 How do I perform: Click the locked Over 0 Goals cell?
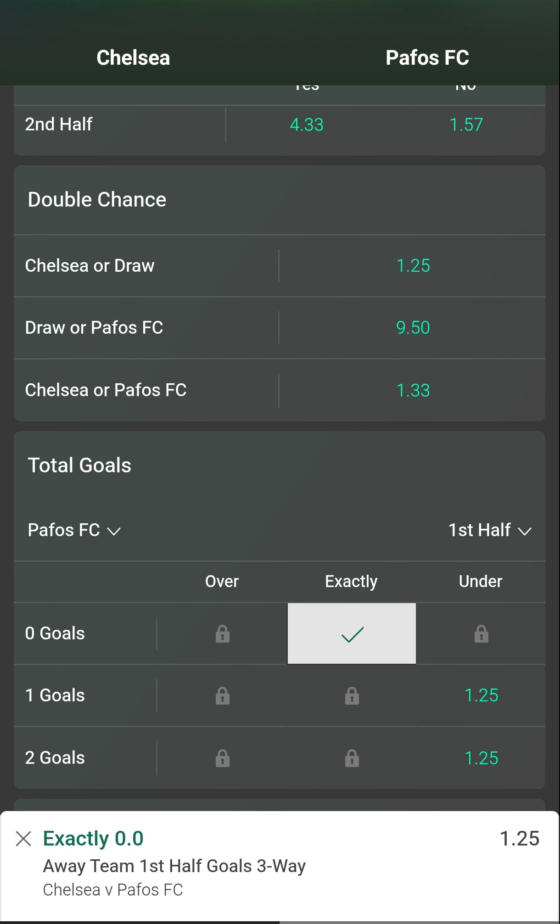click(x=222, y=634)
